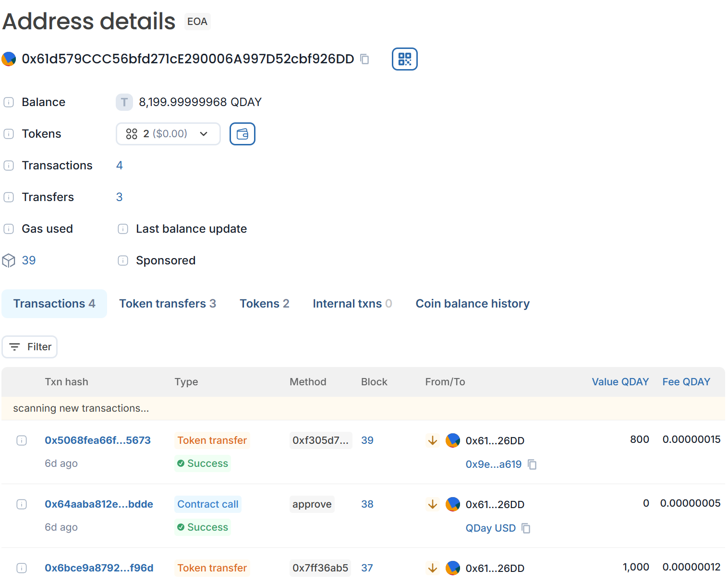Click the Sponsored info icon
The height and width of the screenshot is (582, 728).
[x=123, y=261]
